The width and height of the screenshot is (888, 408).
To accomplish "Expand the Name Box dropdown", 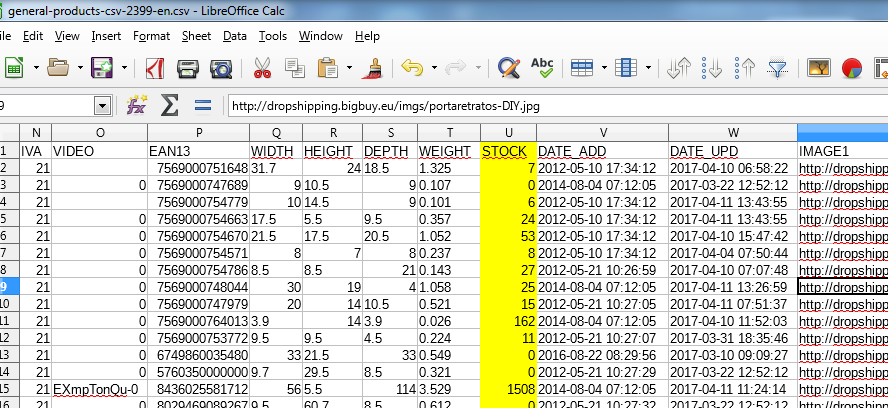I will [x=102, y=106].
